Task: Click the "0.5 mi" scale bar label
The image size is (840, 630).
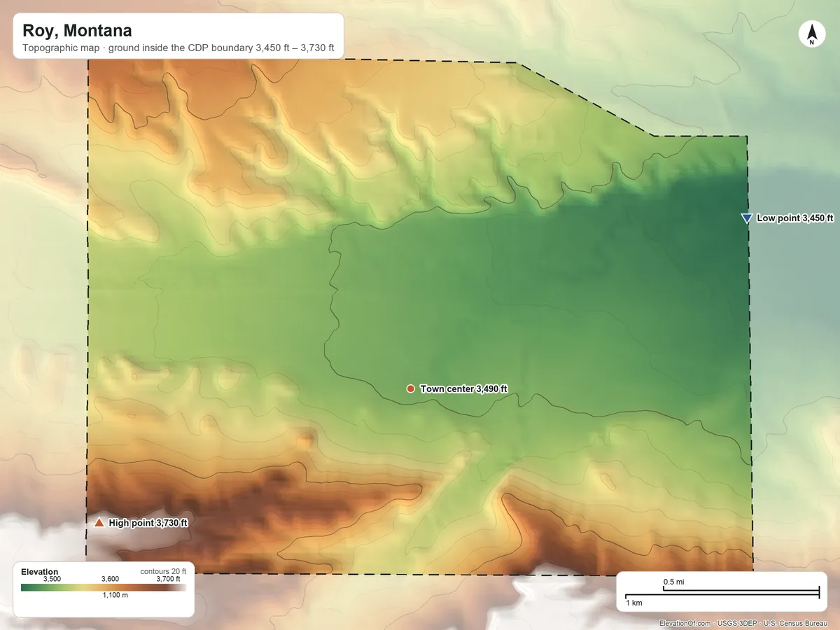Action: [673, 582]
